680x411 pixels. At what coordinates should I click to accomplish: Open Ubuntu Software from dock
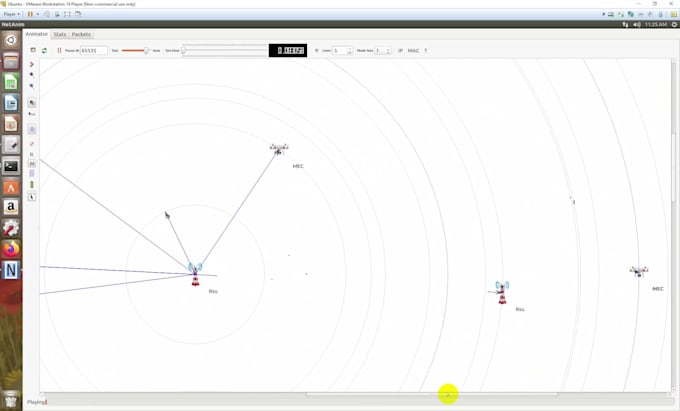[x=11, y=187]
